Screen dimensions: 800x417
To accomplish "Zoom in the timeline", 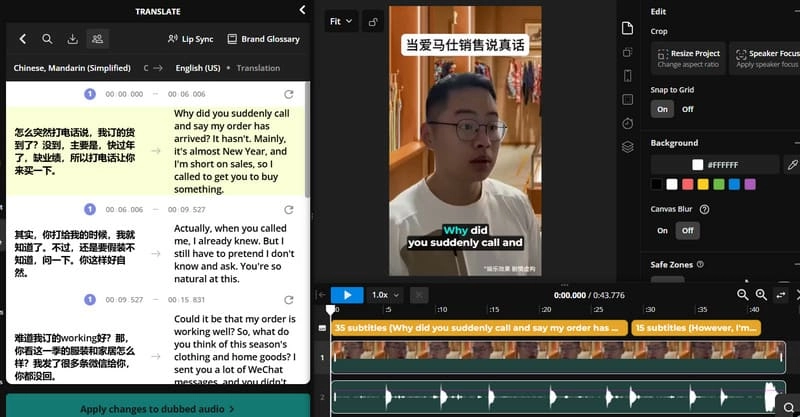I will tap(761, 295).
